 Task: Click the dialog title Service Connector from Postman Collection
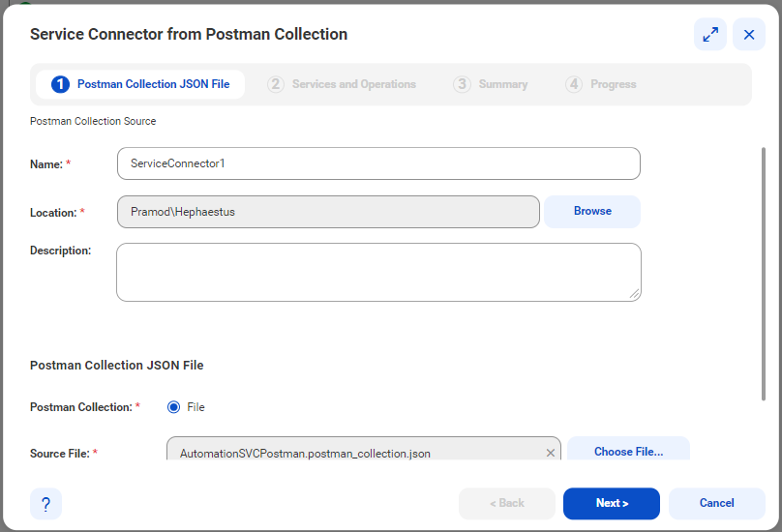[189, 35]
